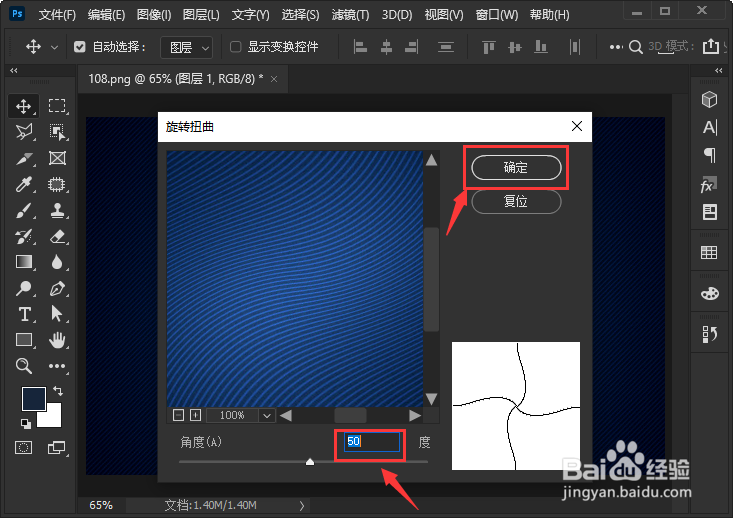Click the 复位 reset button
The image size is (733, 518).
point(516,201)
